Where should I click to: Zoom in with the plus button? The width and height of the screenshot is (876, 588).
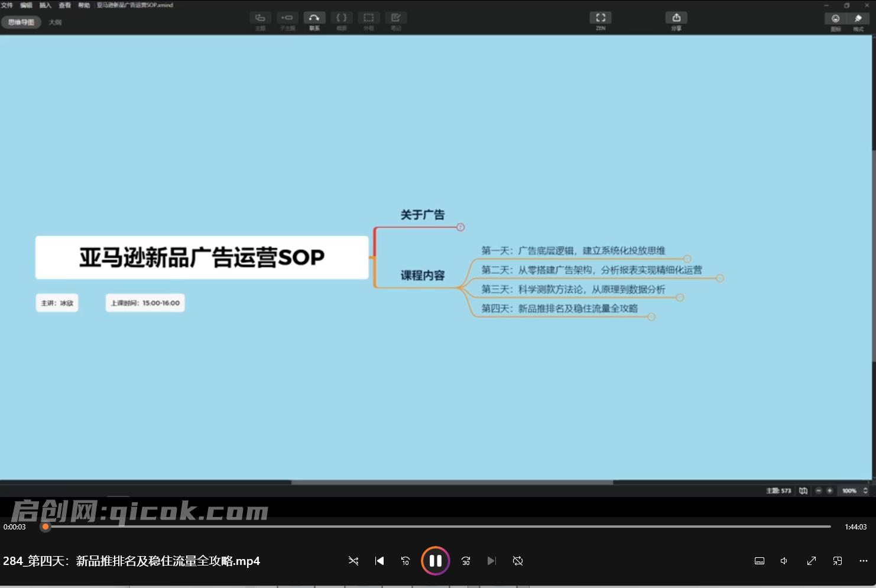click(x=830, y=490)
